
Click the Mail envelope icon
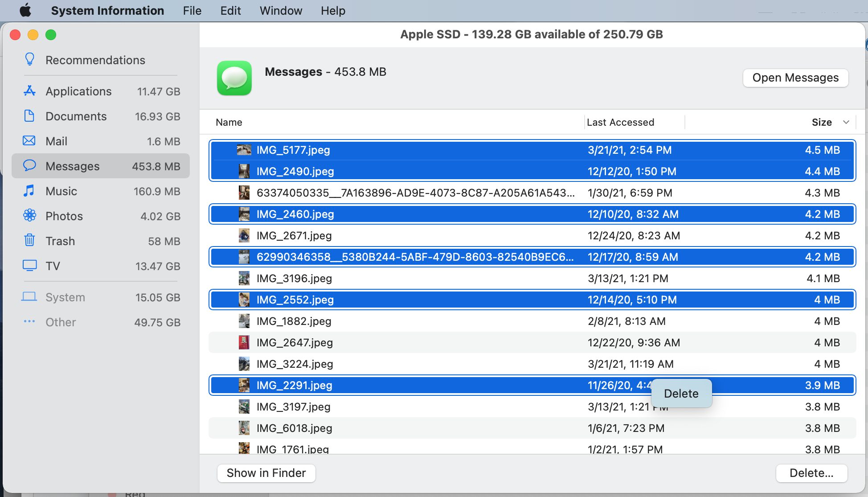pos(29,141)
